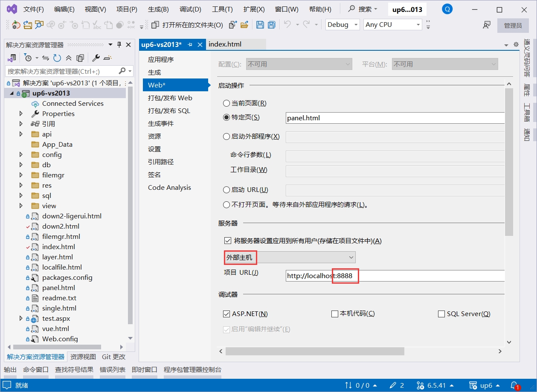
Task: Click the notification bell in status bar
Action: click(x=514, y=385)
